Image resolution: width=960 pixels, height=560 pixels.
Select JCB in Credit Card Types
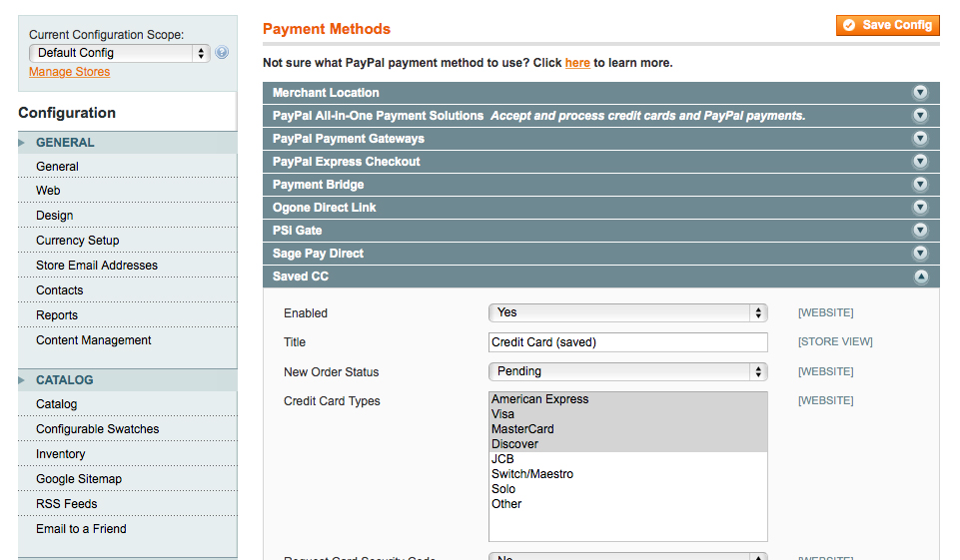point(503,459)
